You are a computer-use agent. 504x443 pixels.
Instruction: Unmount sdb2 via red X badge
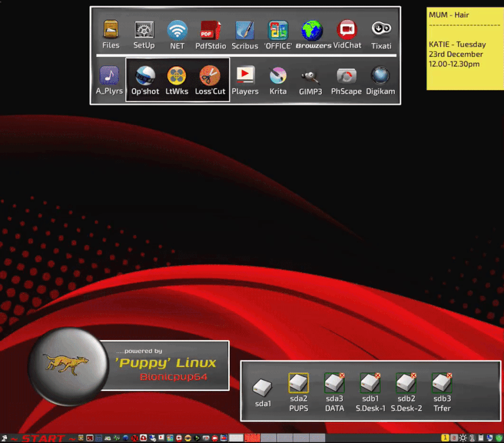pos(414,375)
